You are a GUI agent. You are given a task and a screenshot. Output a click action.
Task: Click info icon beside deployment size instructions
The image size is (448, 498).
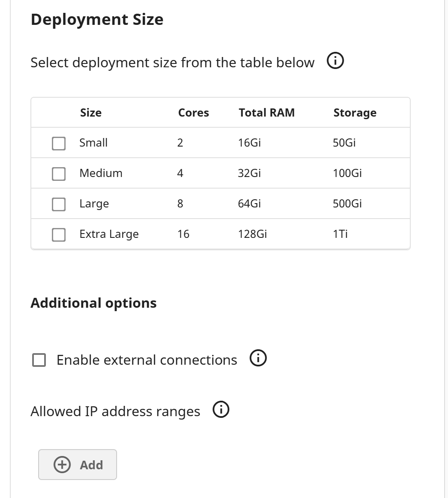[x=335, y=62]
